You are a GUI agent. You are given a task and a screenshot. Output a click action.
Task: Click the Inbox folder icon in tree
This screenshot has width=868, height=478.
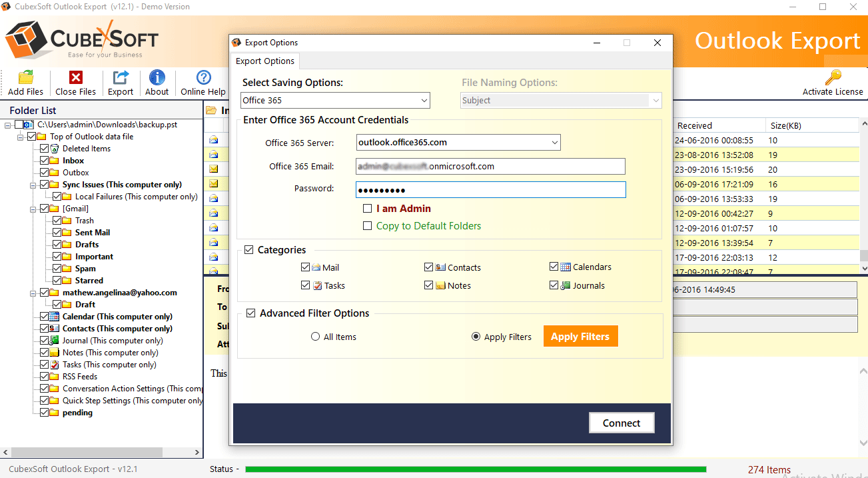tap(55, 161)
